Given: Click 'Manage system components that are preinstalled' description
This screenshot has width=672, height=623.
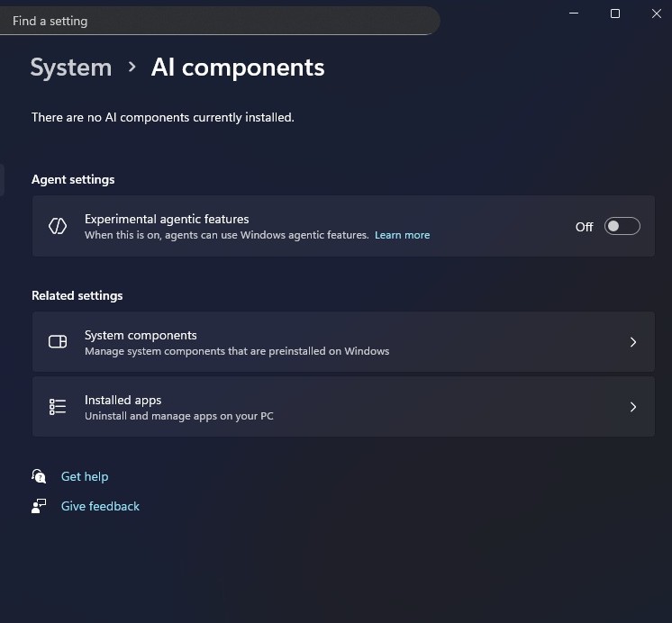Looking at the screenshot, I should click(x=237, y=351).
